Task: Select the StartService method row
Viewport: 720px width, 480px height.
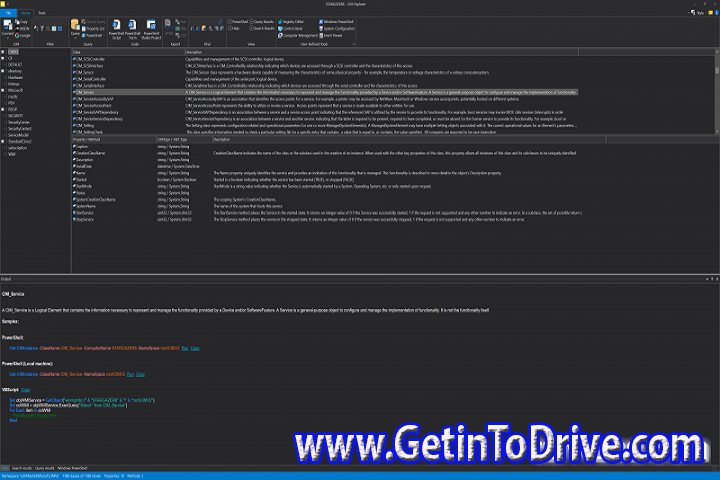Action: 327,213
